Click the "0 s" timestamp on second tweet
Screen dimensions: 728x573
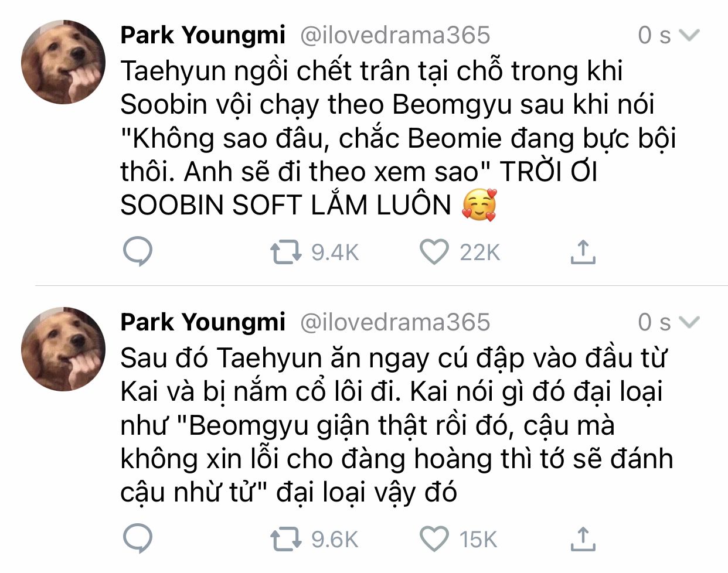[654, 323]
